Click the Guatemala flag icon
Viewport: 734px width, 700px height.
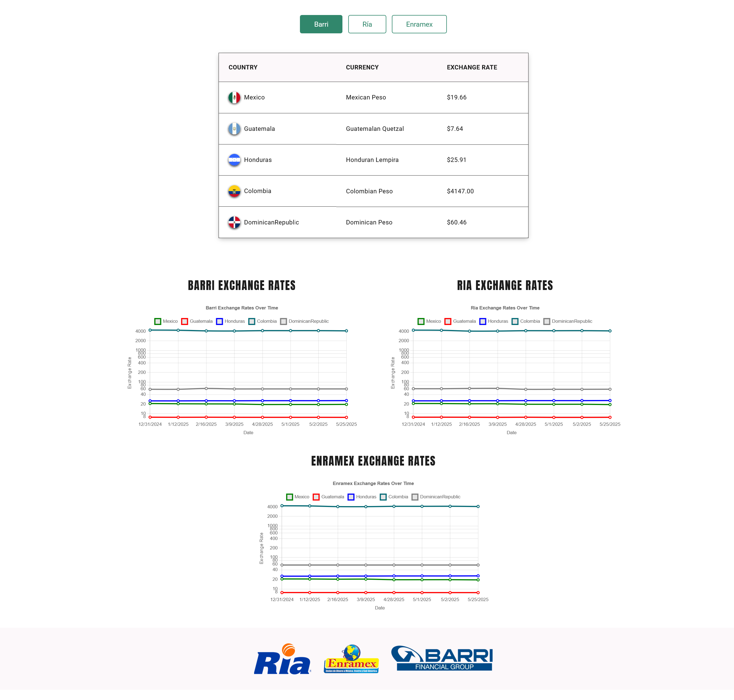[234, 129]
